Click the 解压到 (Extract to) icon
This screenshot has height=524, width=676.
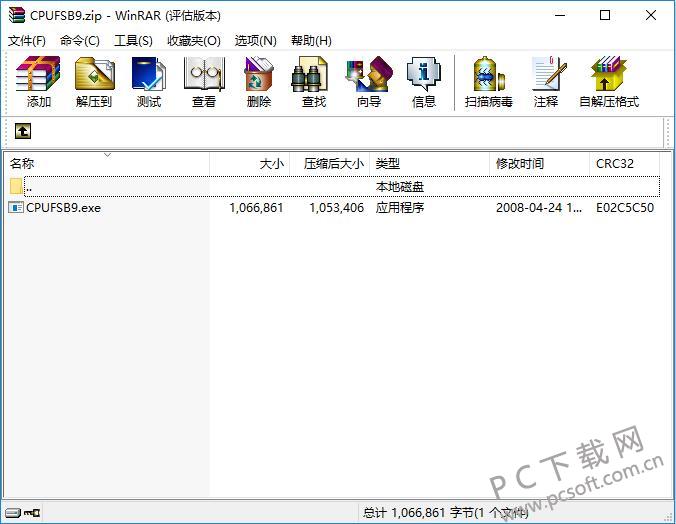(x=94, y=82)
